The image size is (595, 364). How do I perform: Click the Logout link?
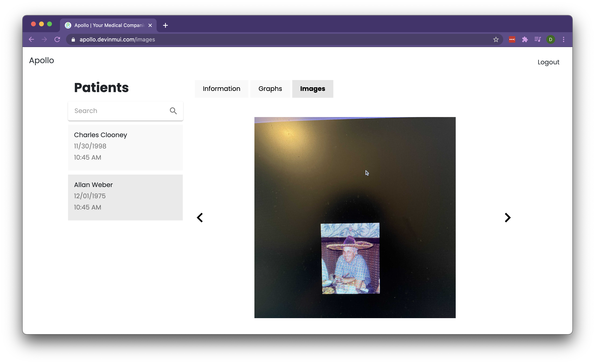[x=548, y=62]
